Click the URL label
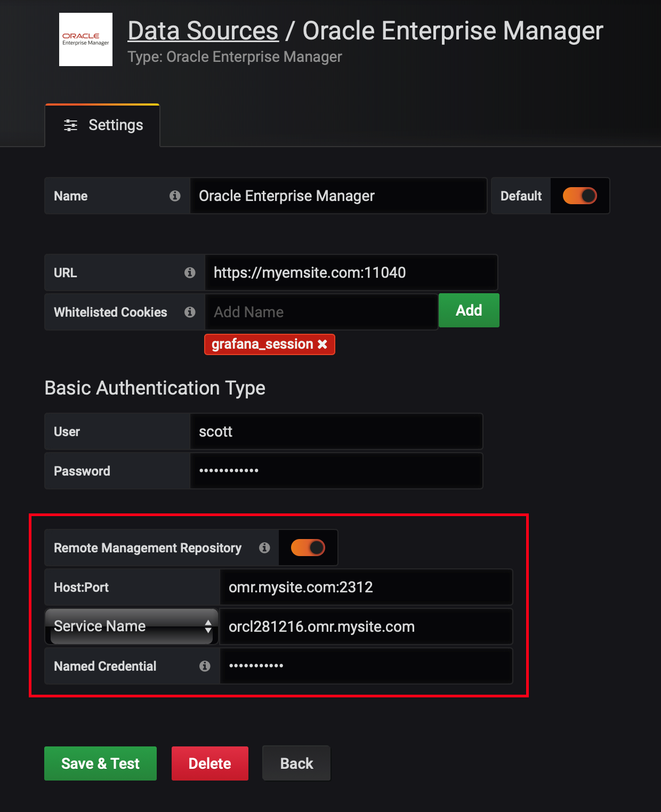The width and height of the screenshot is (661, 812). (65, 272)
